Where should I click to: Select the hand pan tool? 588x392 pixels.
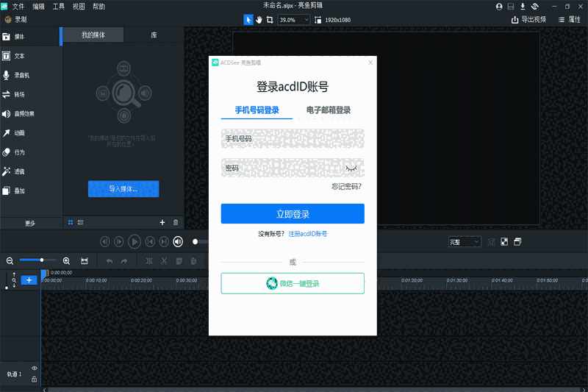point(259,20)
